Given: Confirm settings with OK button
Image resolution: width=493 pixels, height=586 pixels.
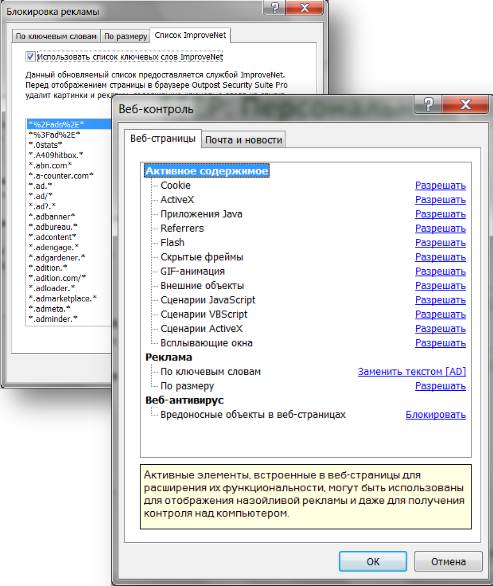Looking at the screenshot, I should pos(373,561).
